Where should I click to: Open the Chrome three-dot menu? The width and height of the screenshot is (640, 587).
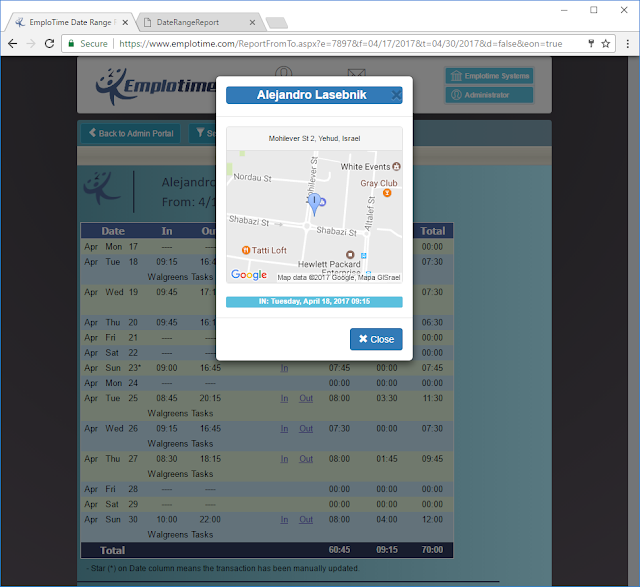(x=628, y=44)
